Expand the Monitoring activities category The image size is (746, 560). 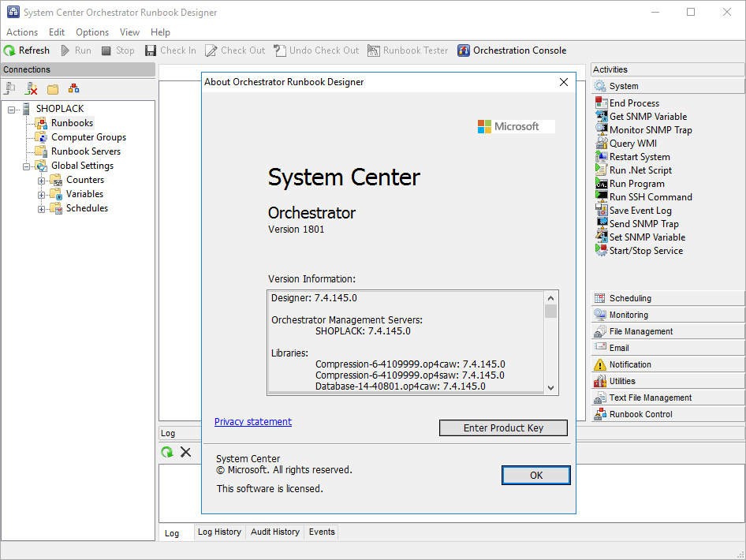[x=667, y=315]
